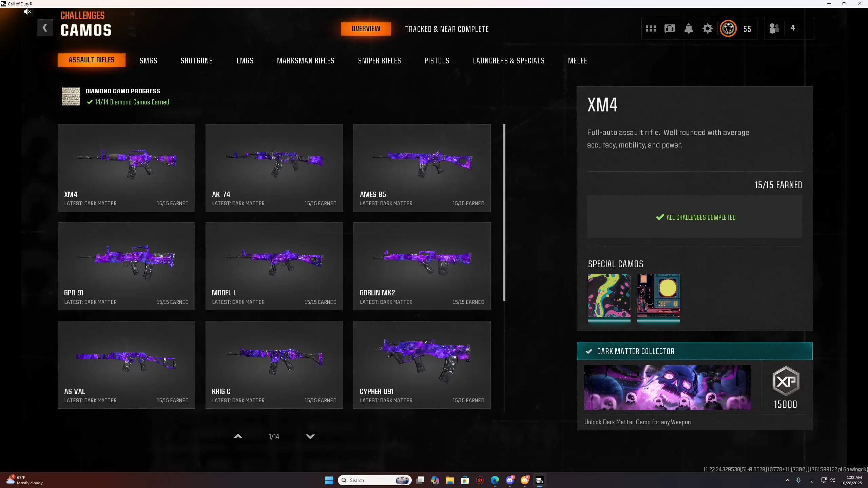Open the headset channels icon
Screen dimensions: 868x488
670,29
